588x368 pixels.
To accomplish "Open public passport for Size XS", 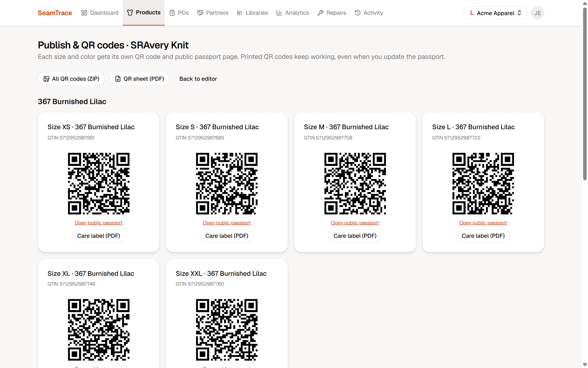I will tap(98, 223).
